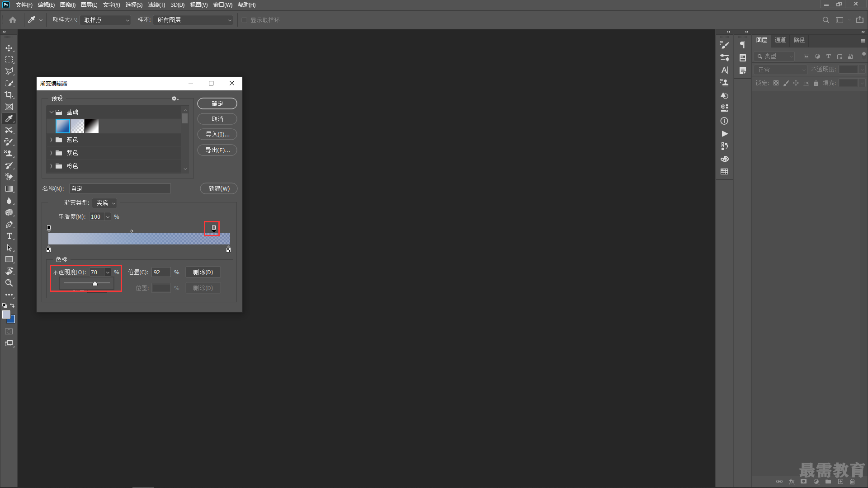Toggle lock all padlock icon
868x488 pixels.
tap(816, 83)
